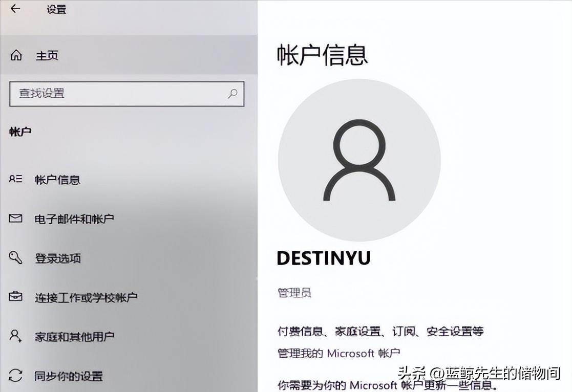Select the person icon beside 帐户信息
Screen dimensions: 572x392
(16, 179)
